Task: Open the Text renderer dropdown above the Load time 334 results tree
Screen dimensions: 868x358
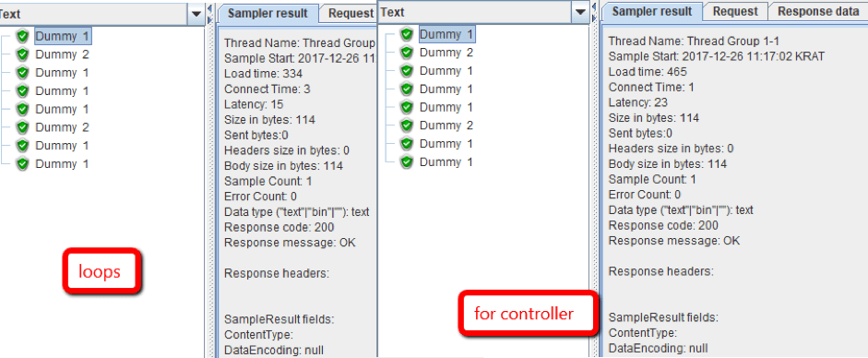Action: pos(196,15)
